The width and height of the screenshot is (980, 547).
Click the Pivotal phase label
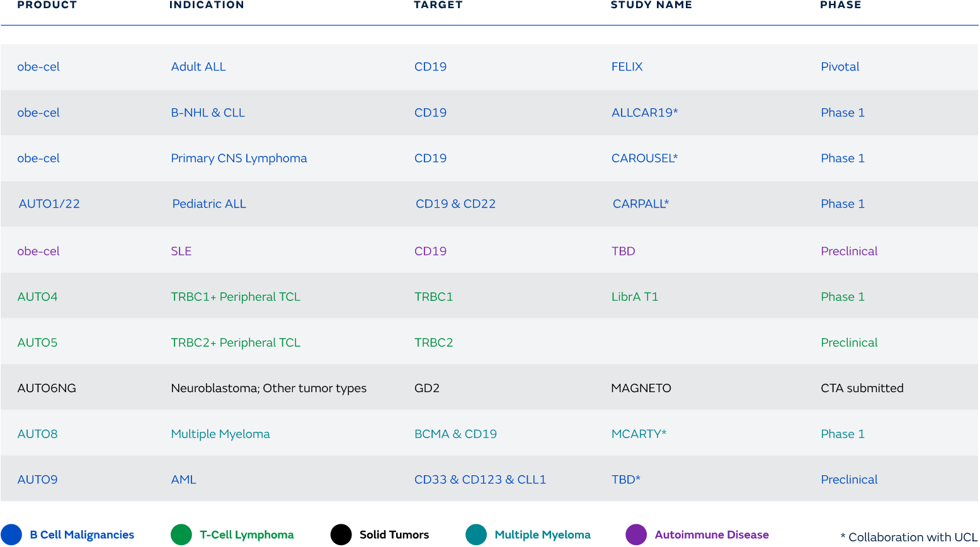point(840,66)
